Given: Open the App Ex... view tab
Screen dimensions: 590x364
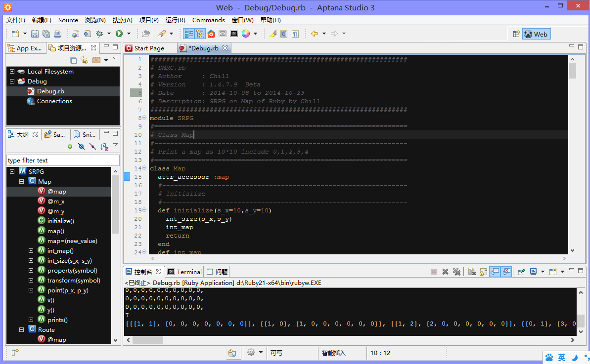Looking at the screenshot, I should point(25,48).
